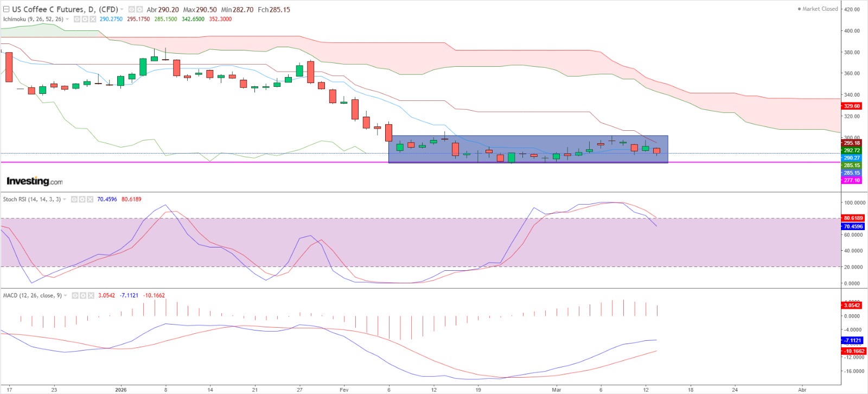The height and width of the screenshot is (394, 868).
Task: Collapse legend using the minus box icon
Action: pos(6,9)
